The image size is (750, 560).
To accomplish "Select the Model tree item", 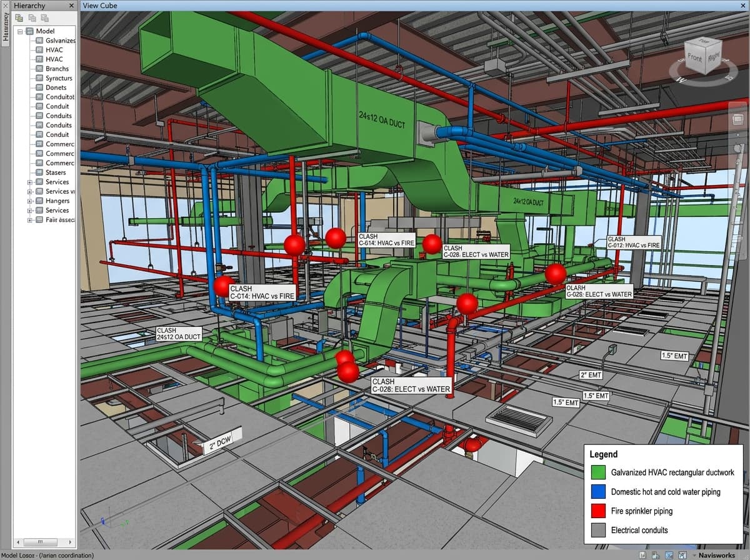I will click(x=45, y=31).
